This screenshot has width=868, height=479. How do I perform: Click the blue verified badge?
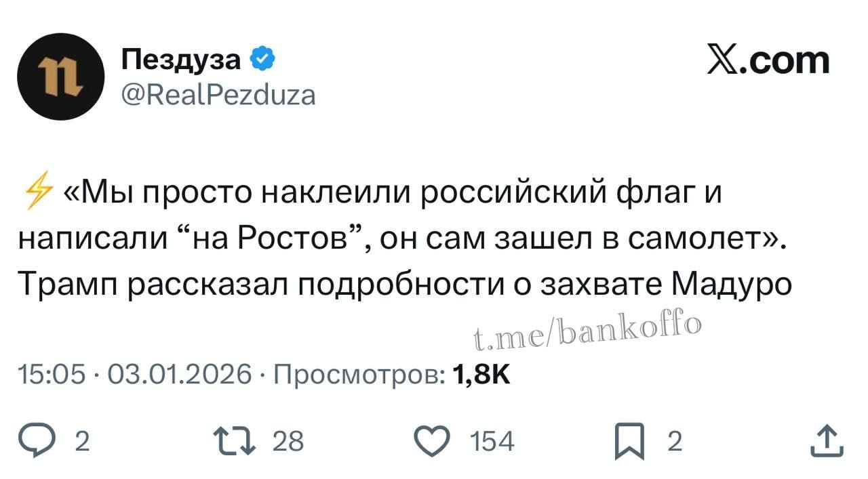click(x=263, y=58)
